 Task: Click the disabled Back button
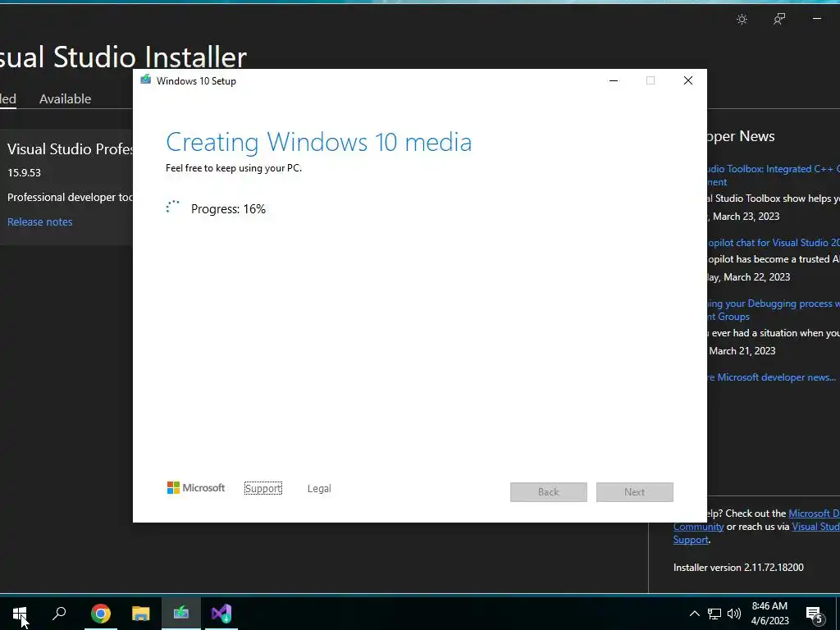tap(549, 492)
